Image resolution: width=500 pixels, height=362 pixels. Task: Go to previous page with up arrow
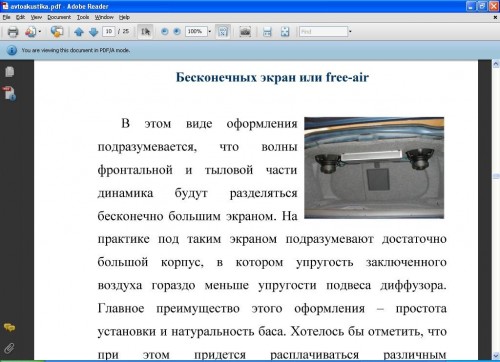[79, 32]
